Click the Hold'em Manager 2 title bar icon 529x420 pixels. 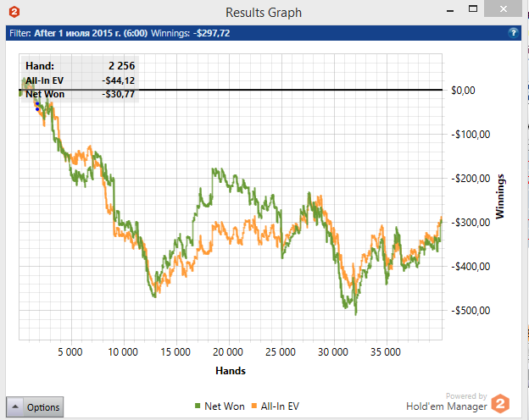pyautogui.click(x=14, y=12)
